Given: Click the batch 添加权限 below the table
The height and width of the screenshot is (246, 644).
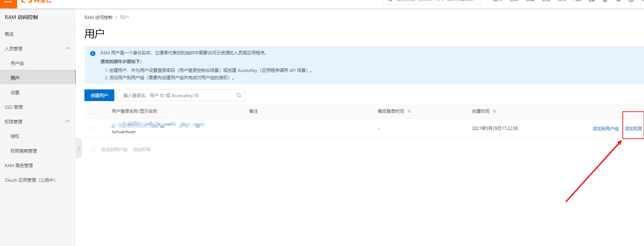Looking at the screenshot, I should (142, 149).
